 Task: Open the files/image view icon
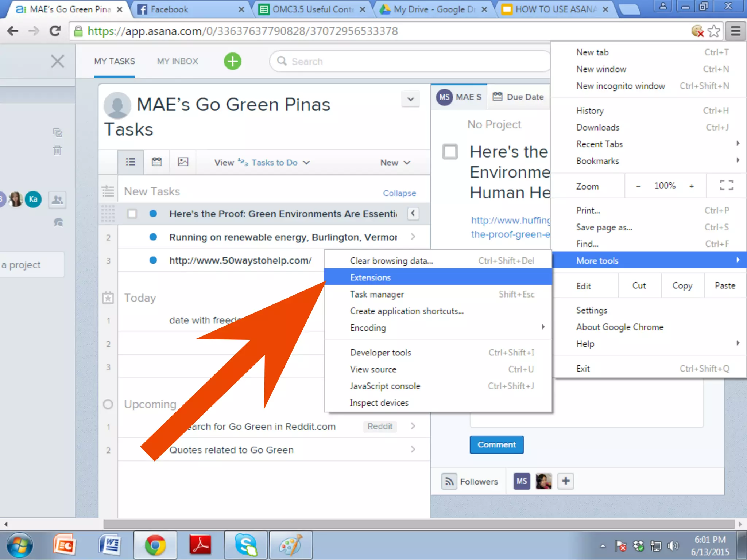tap(183, 162)
